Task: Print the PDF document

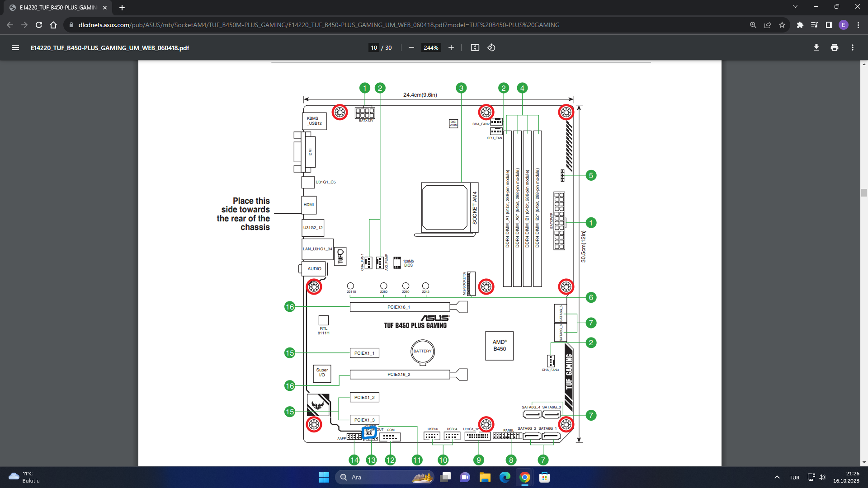Action: (x=834, y=47)
